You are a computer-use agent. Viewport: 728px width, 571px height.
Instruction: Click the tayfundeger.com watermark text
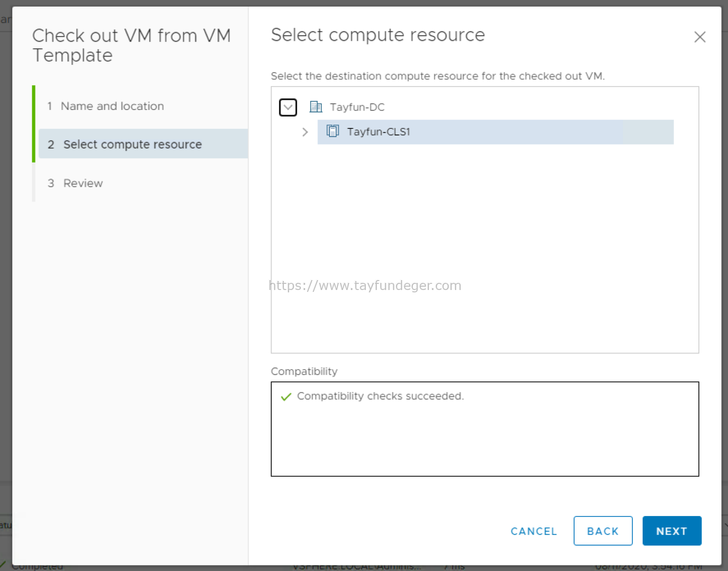365,285
